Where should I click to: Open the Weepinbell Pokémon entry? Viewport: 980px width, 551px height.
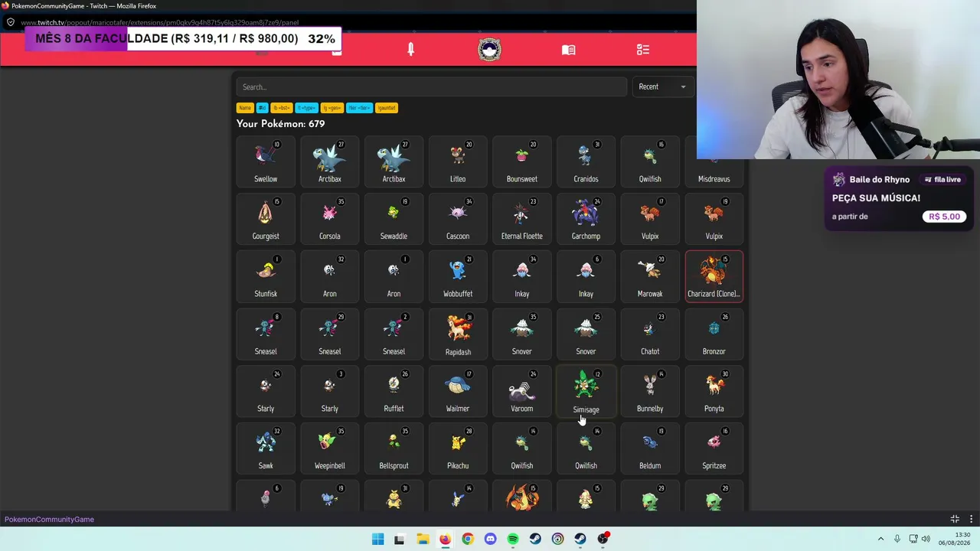tap(330, 449)
